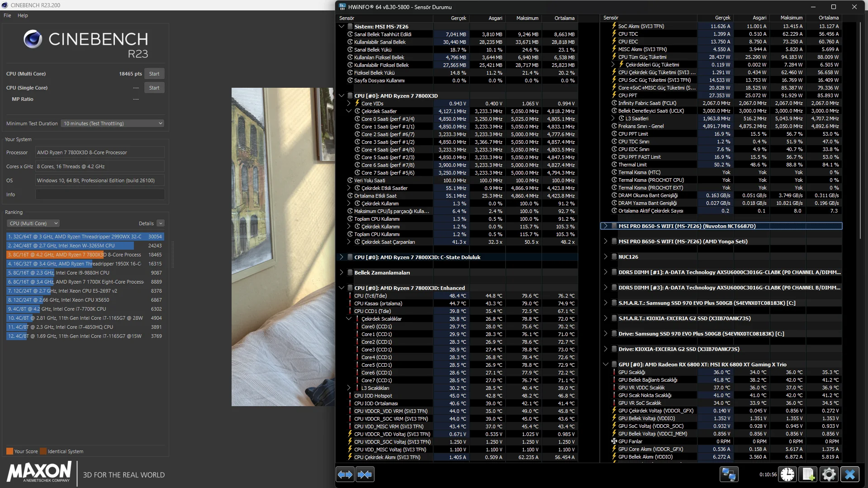Collapse the Ryzen 7 7800X3D: Enhanced section
The image size is (868, 488).
(342, 288)
